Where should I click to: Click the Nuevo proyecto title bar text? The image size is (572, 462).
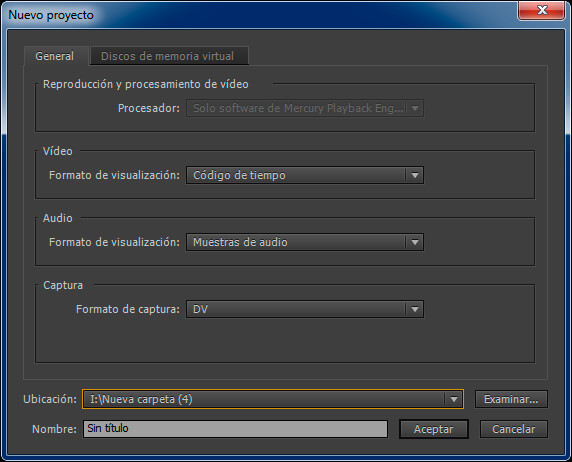pos(51,15)
